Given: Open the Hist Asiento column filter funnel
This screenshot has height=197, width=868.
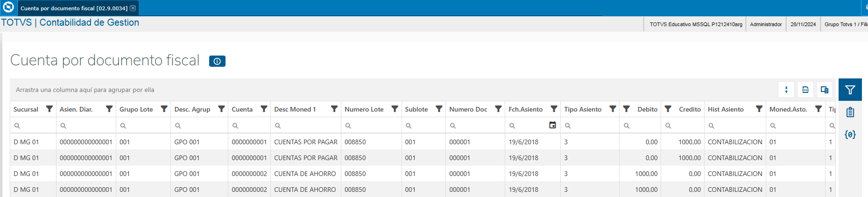Looking at the screenshot, I should point(759,109).
